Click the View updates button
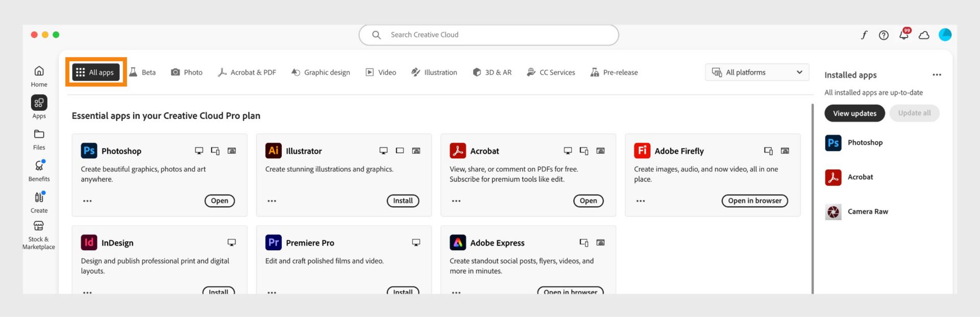 coord(854,113)
